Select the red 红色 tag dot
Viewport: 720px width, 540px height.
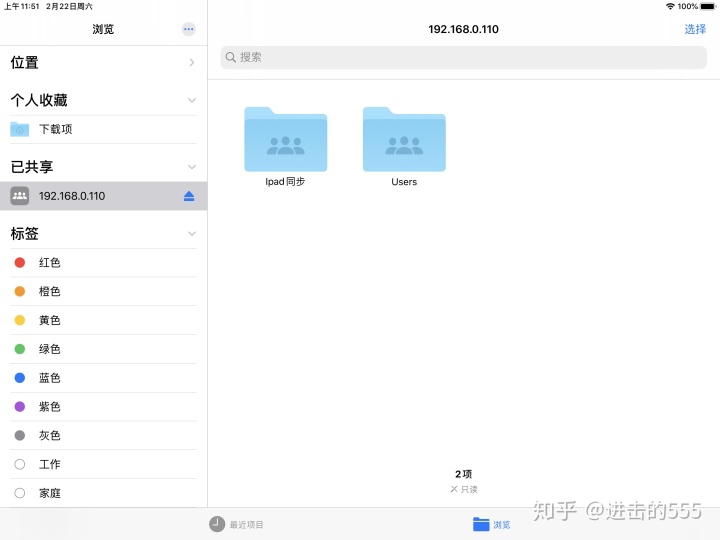20,263
